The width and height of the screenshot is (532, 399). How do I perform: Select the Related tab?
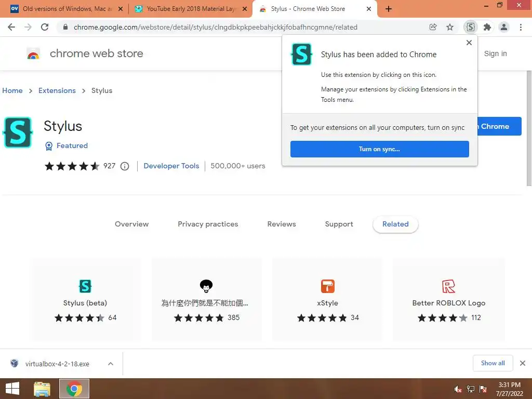pyautogui.click(x=395, y=224)
